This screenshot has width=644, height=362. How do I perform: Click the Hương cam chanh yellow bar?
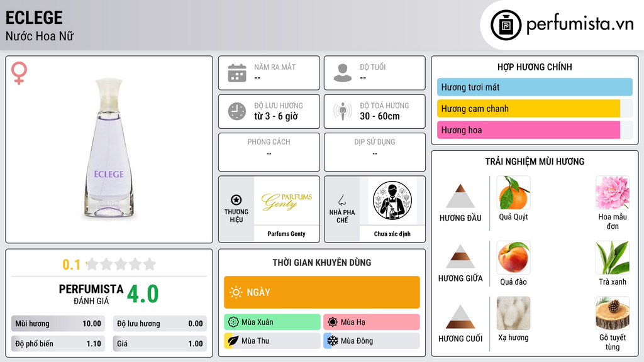[528, 109]
